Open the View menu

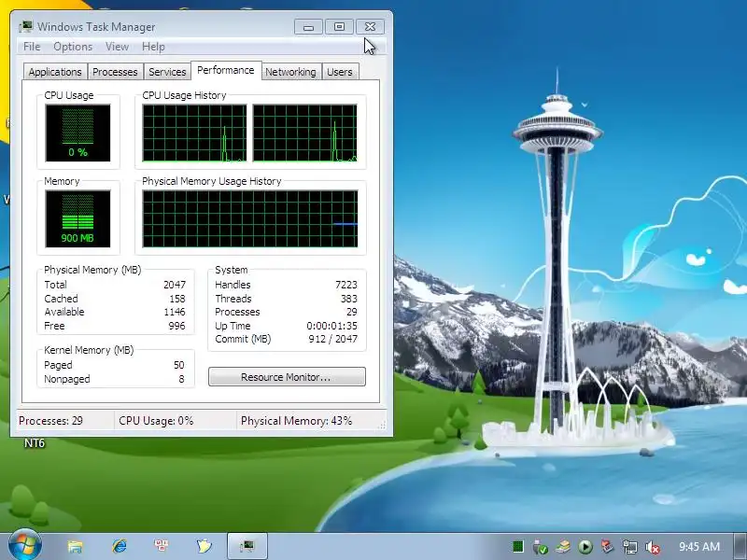(x=118, y=47)
